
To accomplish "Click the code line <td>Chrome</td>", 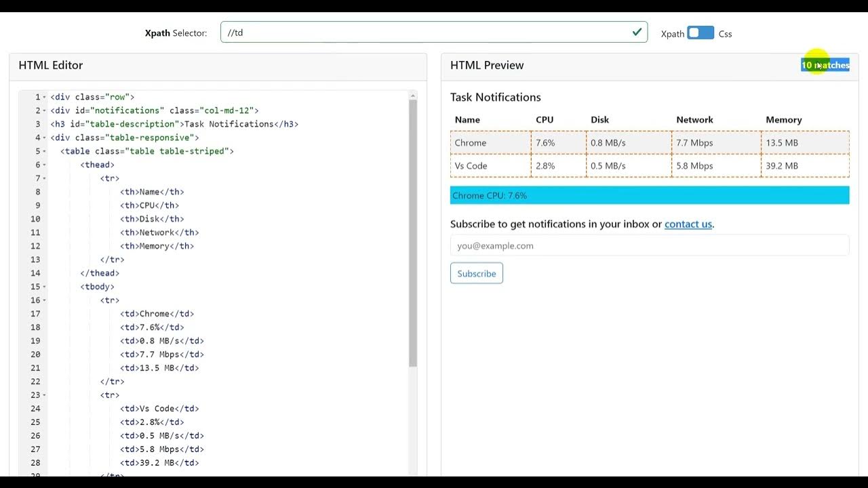I will point(157,314).
